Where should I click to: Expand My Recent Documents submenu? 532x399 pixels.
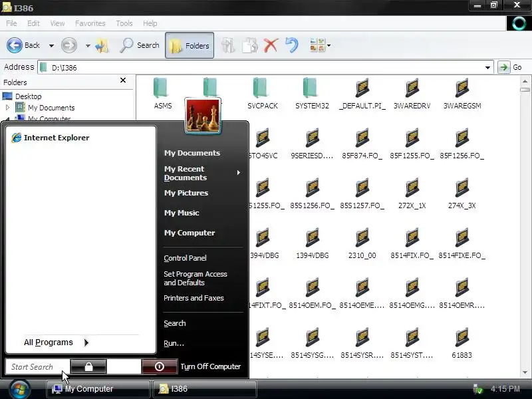(x=203, y=173)
